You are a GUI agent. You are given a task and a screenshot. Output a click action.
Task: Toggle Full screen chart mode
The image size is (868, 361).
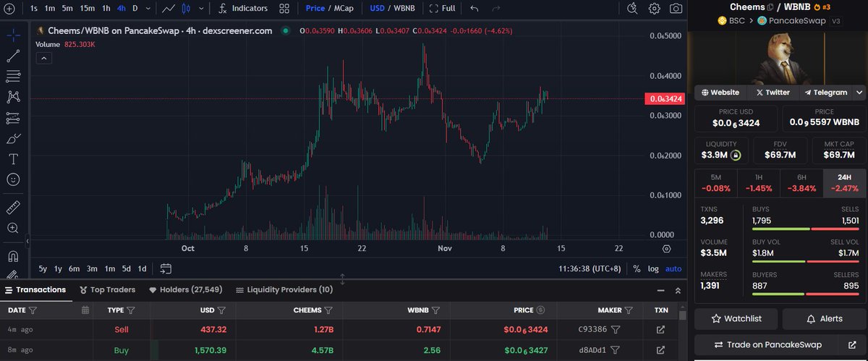tap(442, 9)
